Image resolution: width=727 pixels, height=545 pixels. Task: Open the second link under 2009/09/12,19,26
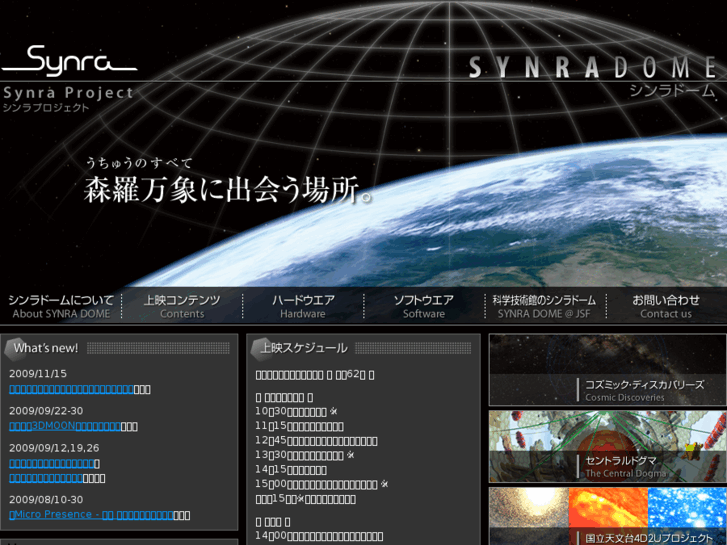tap(46, 478)
